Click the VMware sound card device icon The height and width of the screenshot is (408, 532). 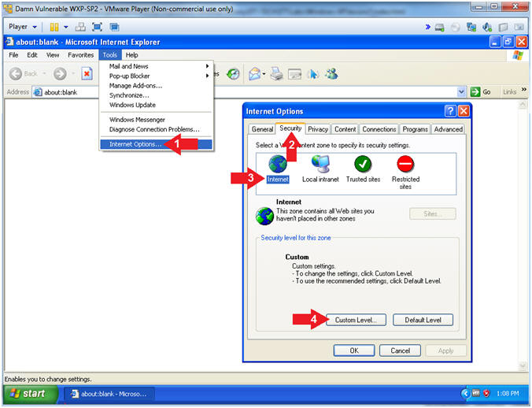coord(487,27)
